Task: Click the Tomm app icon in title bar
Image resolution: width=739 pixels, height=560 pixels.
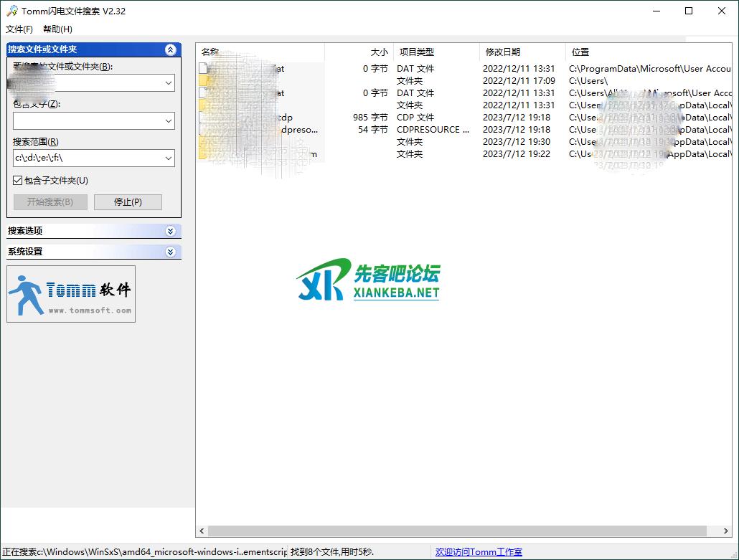Action: (11, 11)
